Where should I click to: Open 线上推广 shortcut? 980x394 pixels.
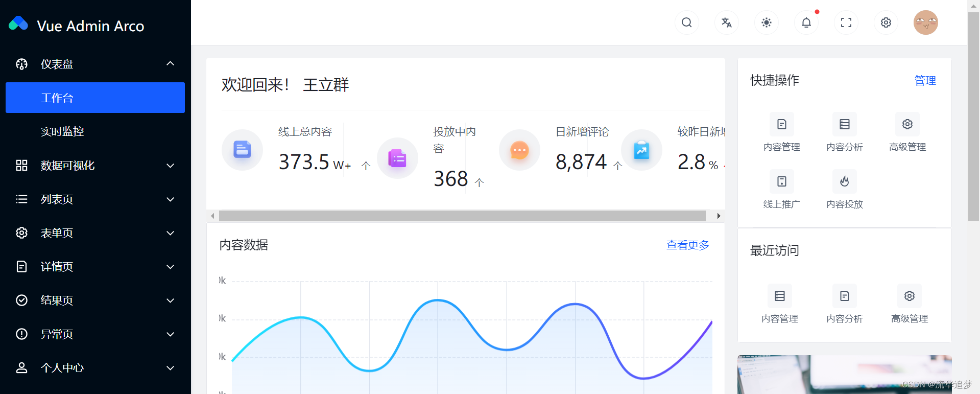point(782,190)
